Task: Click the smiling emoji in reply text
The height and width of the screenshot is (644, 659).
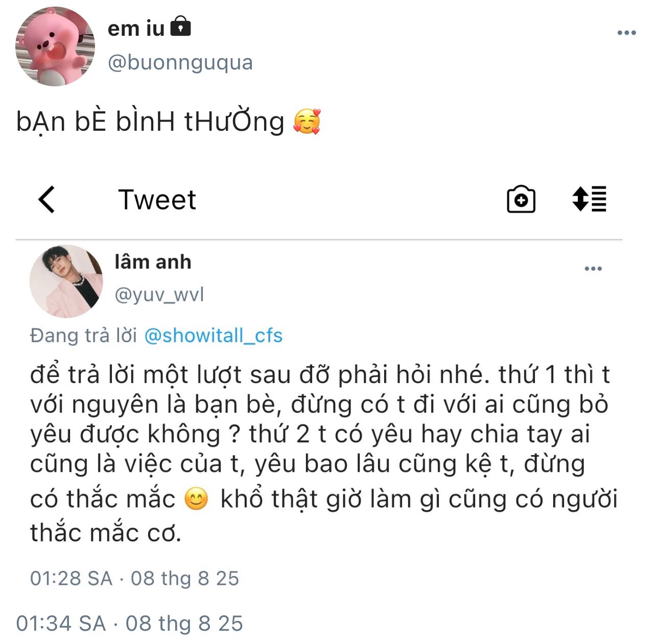Action: click(197, 499)
